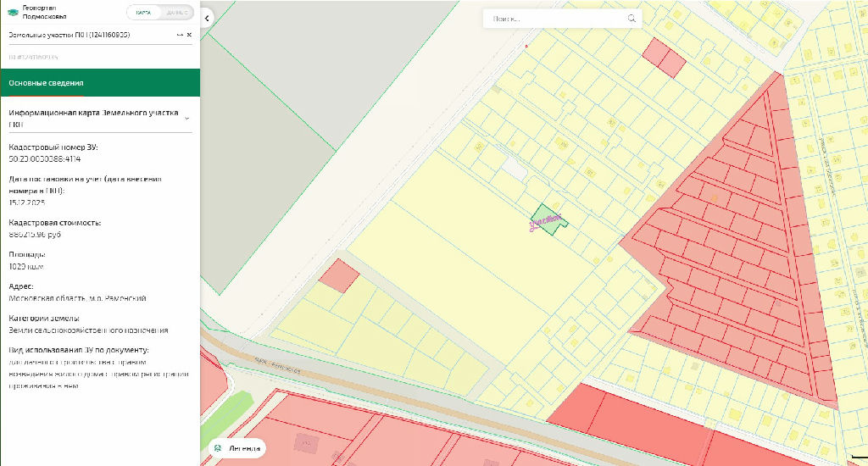The image size is (868, 466).
Task: Switch the view toggle to Карта
Action: [143, 13]
